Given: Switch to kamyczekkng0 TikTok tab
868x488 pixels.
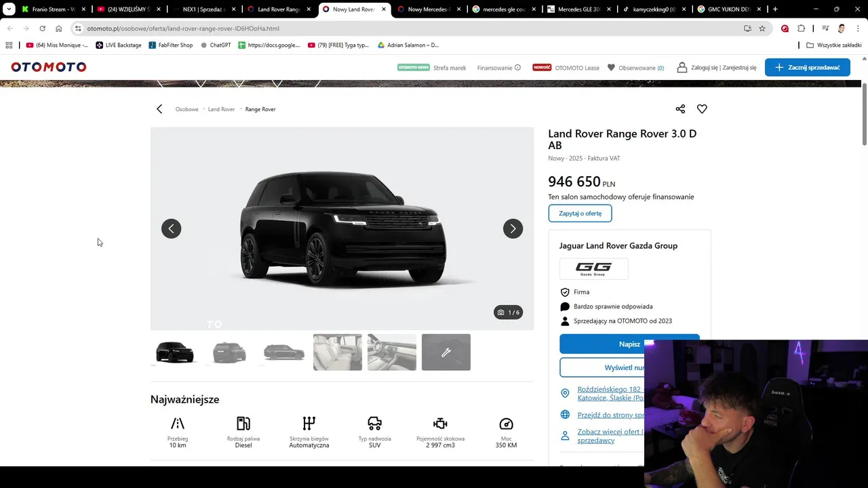Looking at the screenshot, I should tap(654, 9).
